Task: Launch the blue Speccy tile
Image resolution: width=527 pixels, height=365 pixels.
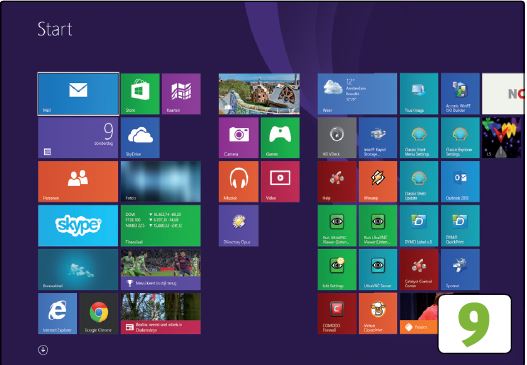Action: pos(460,269)
